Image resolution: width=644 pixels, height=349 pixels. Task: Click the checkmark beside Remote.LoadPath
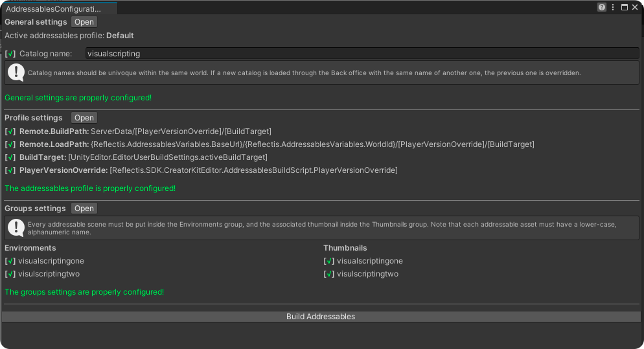click(10, 144)
